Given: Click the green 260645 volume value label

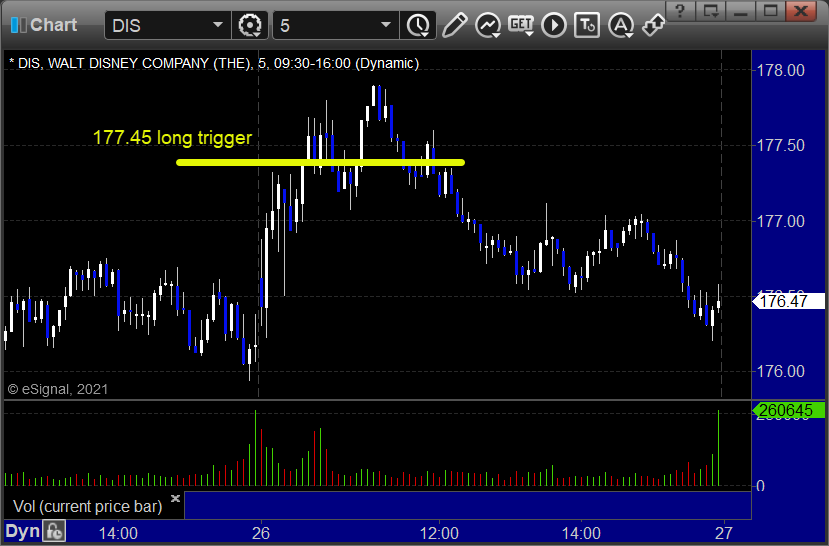Looking at the screenshot, I should (x=788, y=410).
